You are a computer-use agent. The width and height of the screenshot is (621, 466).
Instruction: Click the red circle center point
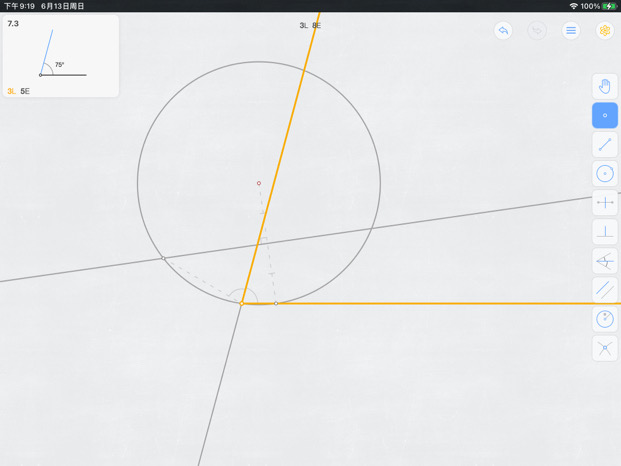tap(259, 183)
